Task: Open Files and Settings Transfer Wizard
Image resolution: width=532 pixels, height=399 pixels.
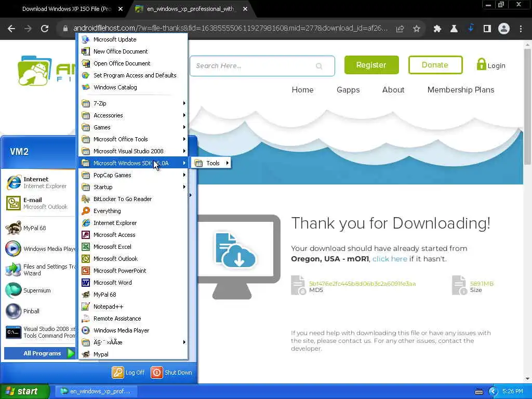Action: 39,270
